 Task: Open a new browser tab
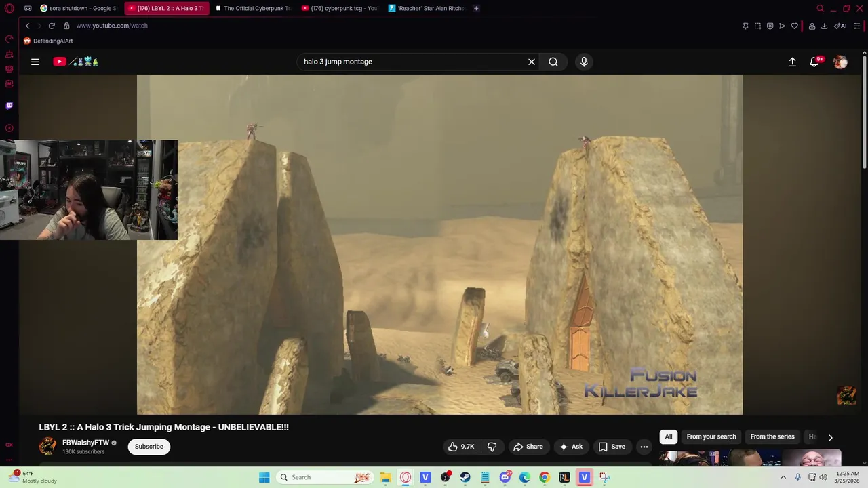pyautogui.click(x=476, y=8)
